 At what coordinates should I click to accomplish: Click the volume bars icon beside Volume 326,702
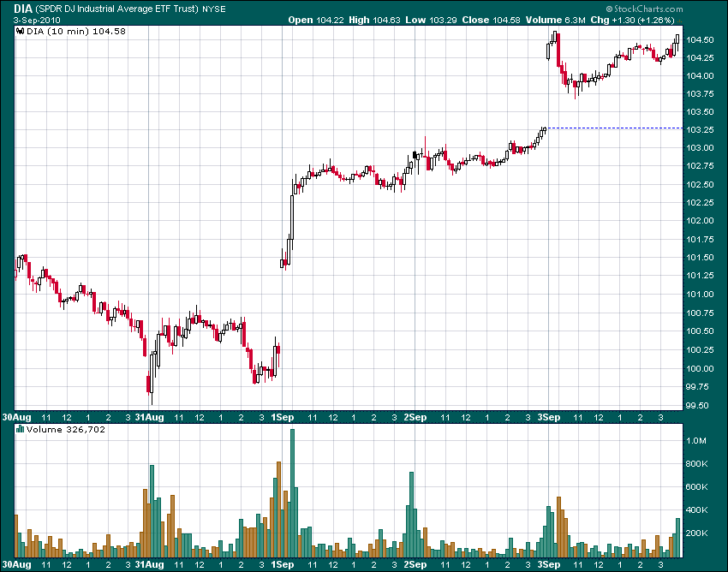point(20,429)
